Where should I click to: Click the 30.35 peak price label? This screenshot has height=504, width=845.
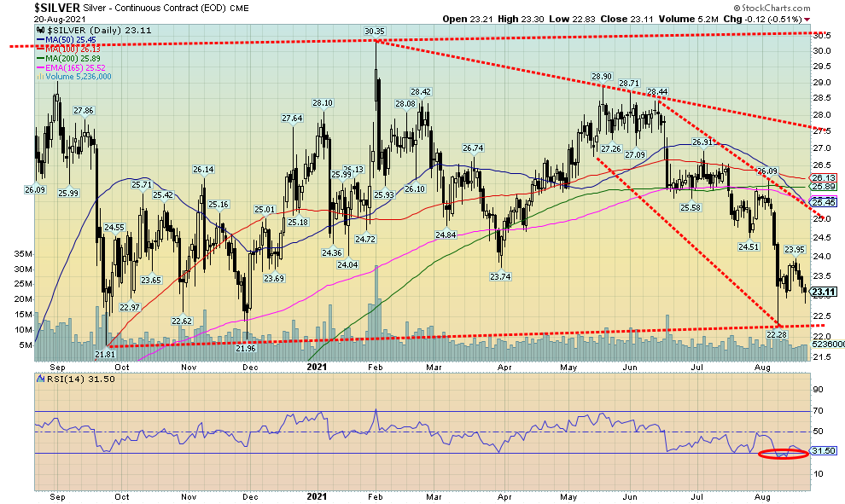point(375,32)
